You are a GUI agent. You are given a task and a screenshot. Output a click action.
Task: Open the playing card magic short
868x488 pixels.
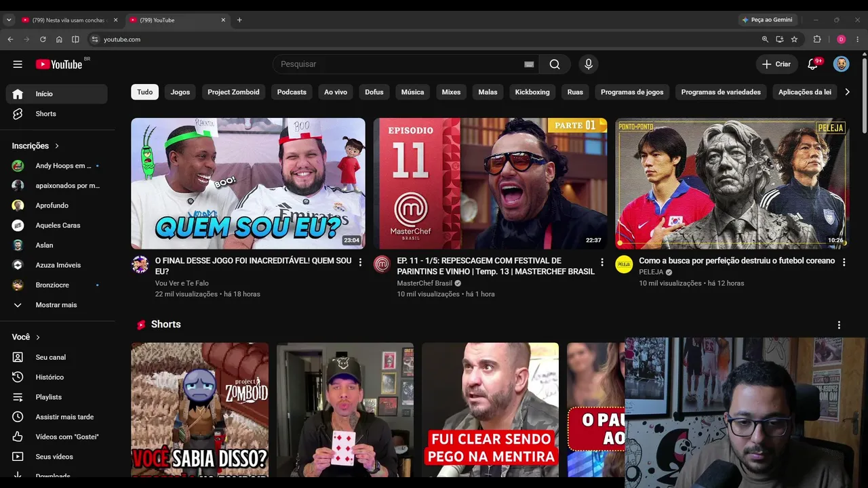(x=345, y=410)
